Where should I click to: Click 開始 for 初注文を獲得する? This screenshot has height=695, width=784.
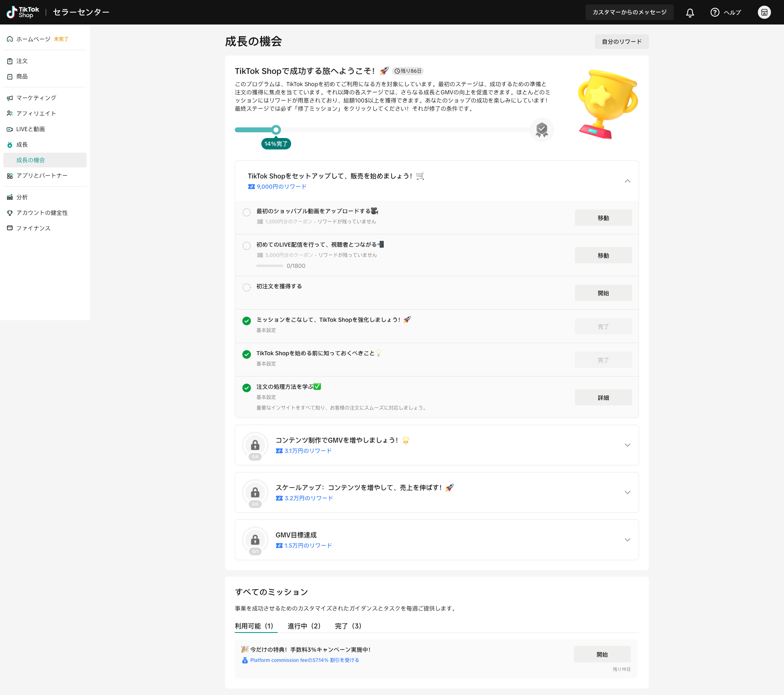point(604,293)
